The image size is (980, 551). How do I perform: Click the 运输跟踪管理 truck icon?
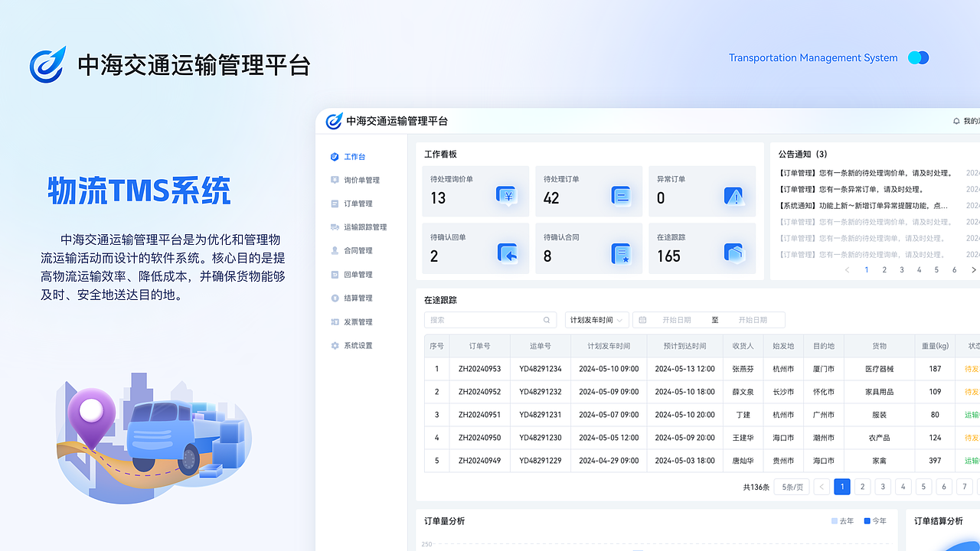[x=335, y=227]
